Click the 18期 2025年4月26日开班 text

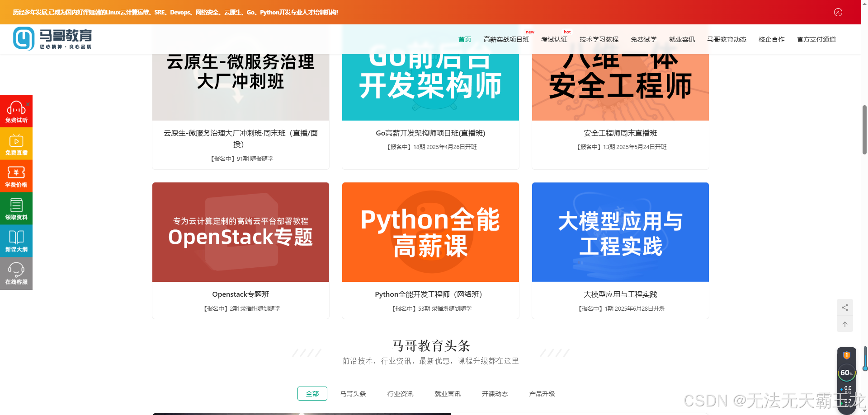(x=445, y=147)
